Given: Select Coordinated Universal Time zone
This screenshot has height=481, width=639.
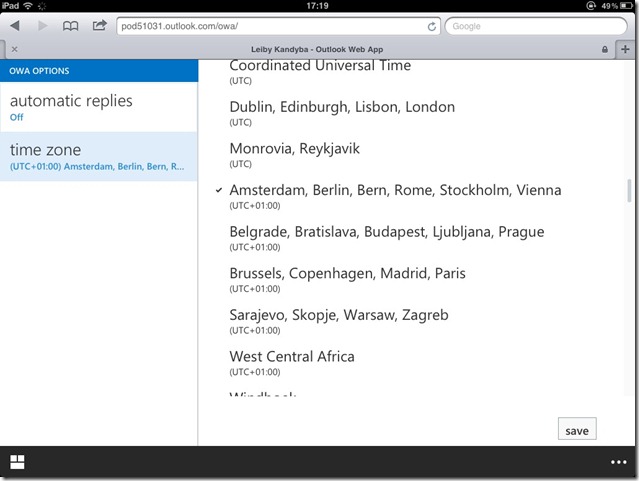Looking at the screenshot, I should (x=320, y=72).
